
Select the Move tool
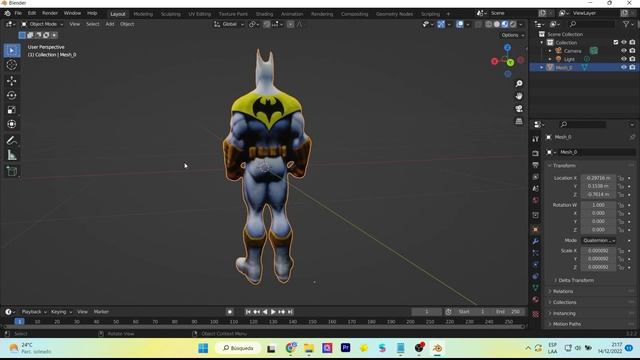tap(11, 81)
